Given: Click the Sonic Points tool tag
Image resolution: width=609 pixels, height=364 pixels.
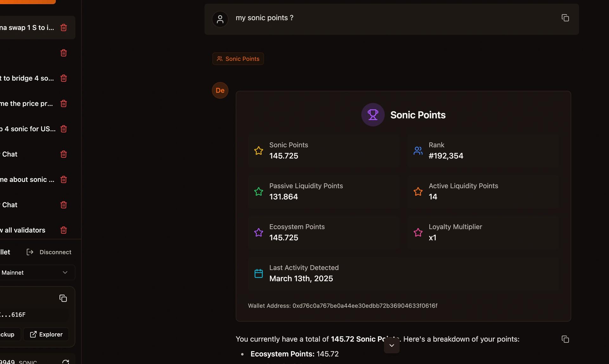Looking at the screenshot, I should (x=238, y=59).
